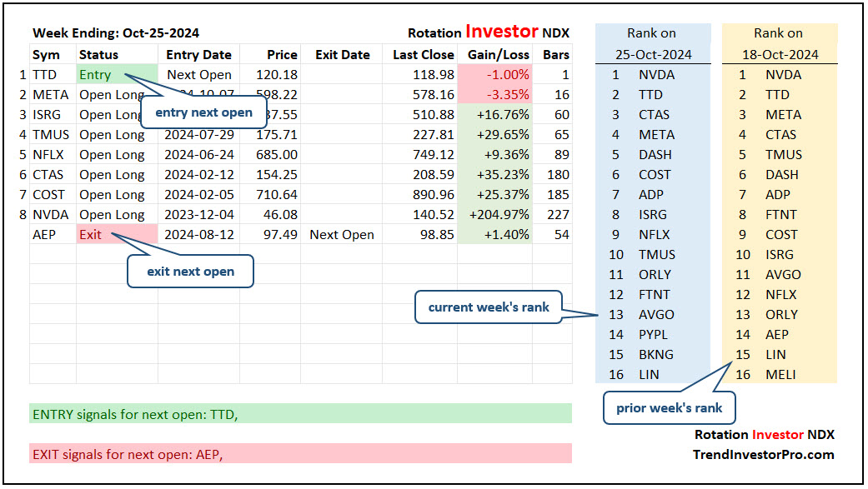
Task: Click the -3.35% gain/loss cell
Action: 495,95
